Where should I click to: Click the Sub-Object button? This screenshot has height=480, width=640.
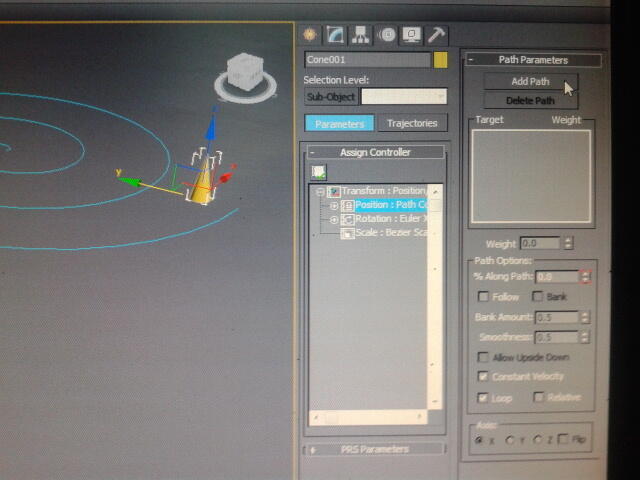331,97
